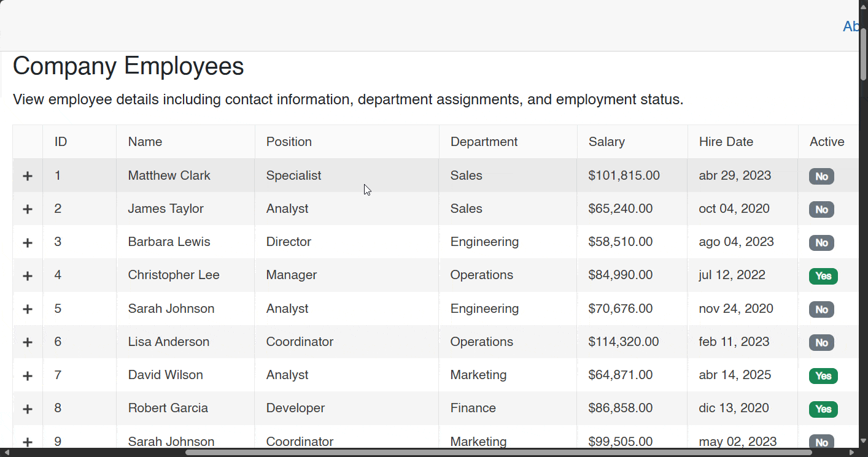The width and height of the screenshot is (868, 457).
Task: Click Yes status badge for David Wilson
Action: click(823, 376)
